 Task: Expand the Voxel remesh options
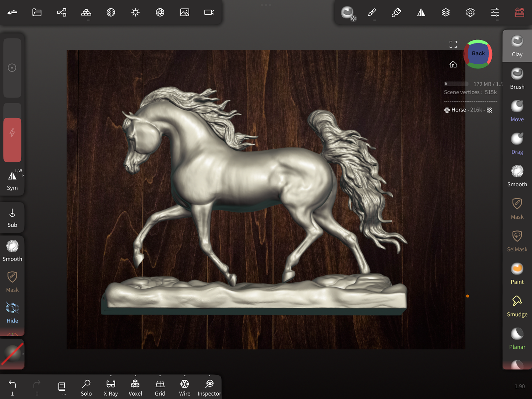(135, 376)
